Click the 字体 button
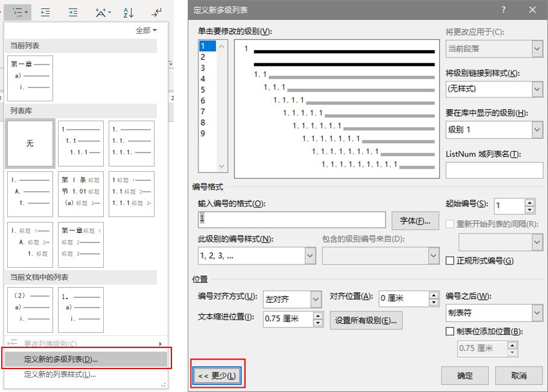Viewport: 548px width, 392px height. pos(415,221)
